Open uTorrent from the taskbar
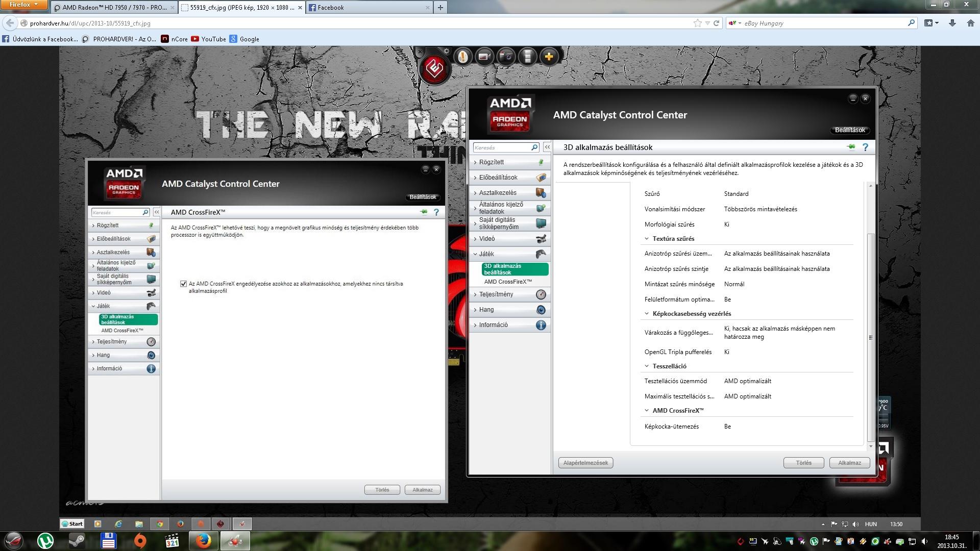 (45, 541)
